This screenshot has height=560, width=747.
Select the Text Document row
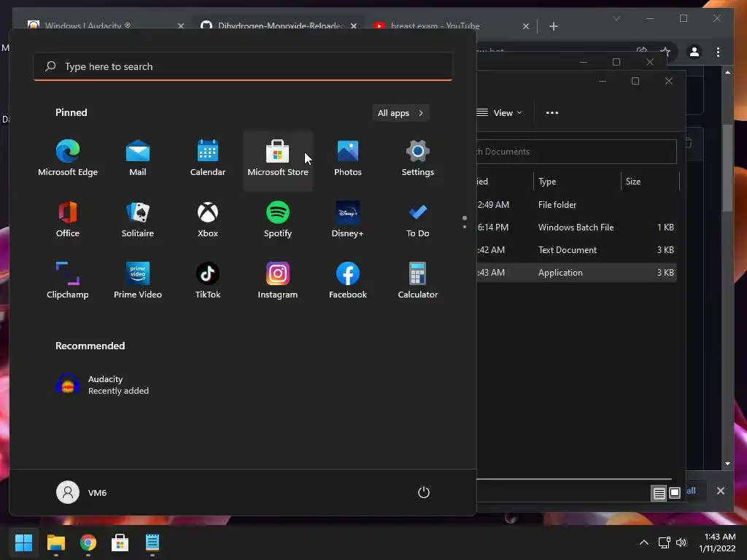(576, 250)
